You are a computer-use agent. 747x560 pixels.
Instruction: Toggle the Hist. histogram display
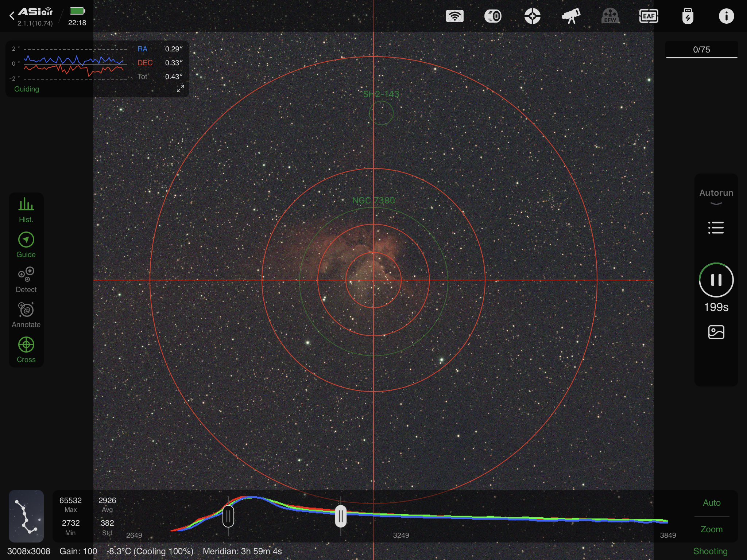point(26,210)
